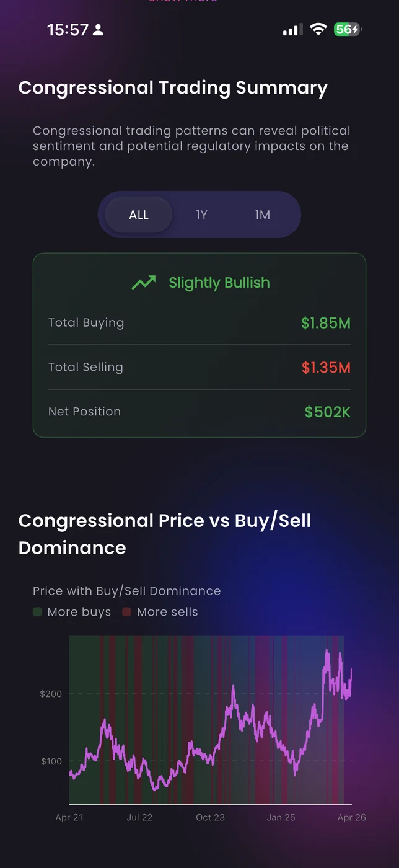The image size is (399, 868).
Task: Tap the green More buys legend swatch
Action: tap(38, 612)
